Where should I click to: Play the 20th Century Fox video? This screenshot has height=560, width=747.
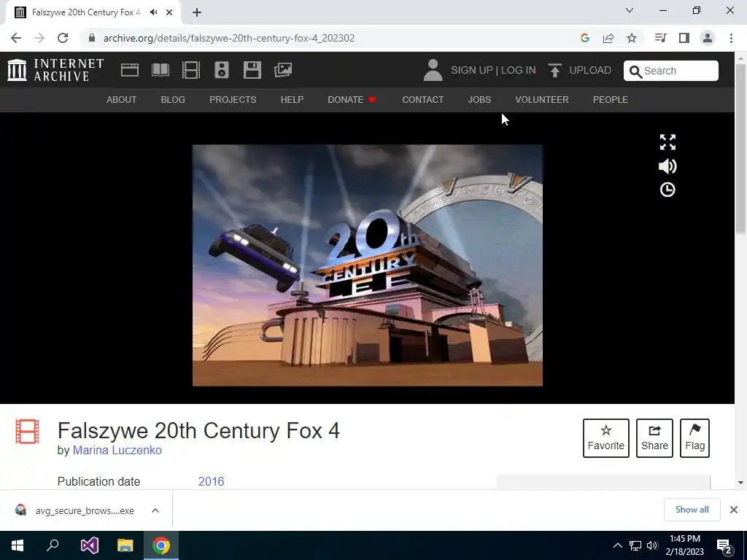(368, 265)
